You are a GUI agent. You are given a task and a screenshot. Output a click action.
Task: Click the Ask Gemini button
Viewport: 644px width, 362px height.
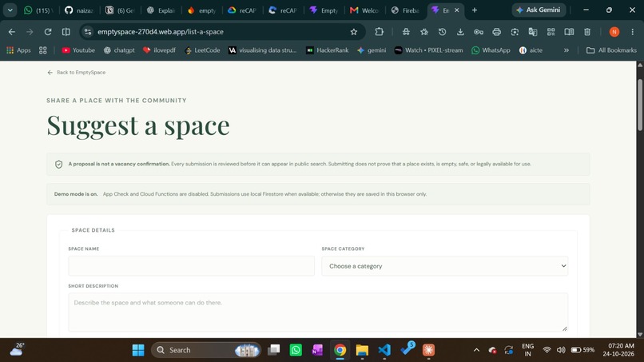(539, 10)
